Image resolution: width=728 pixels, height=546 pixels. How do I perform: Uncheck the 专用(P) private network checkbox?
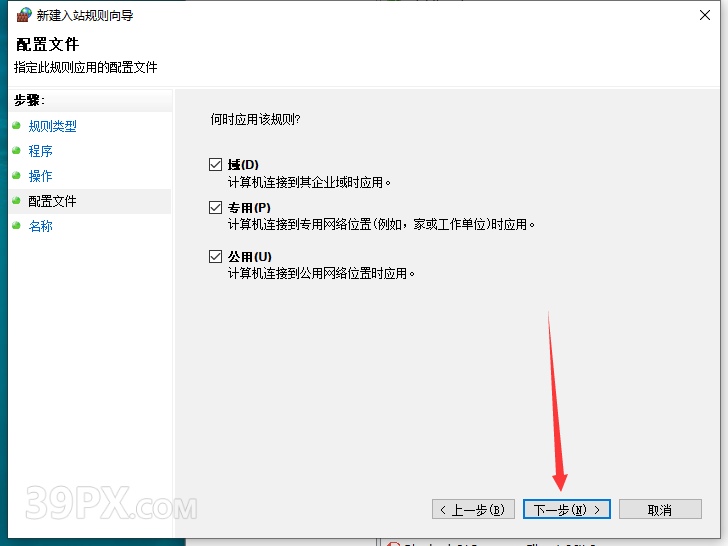pos(215,207)
